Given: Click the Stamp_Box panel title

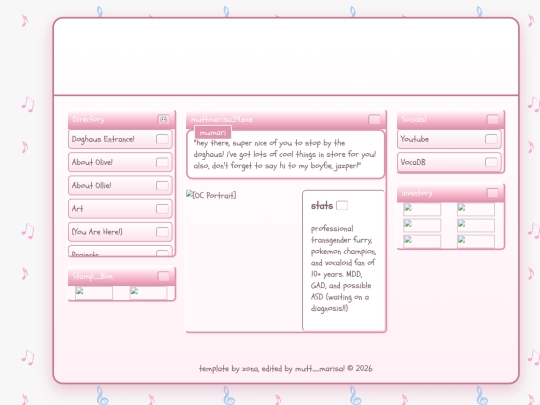Looking at the screenshot, I should (x=93, y=276).
